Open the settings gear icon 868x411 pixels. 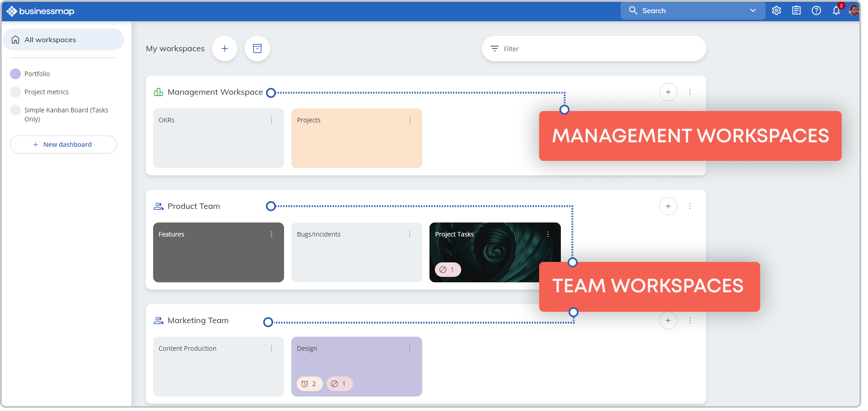click(776, 10)
